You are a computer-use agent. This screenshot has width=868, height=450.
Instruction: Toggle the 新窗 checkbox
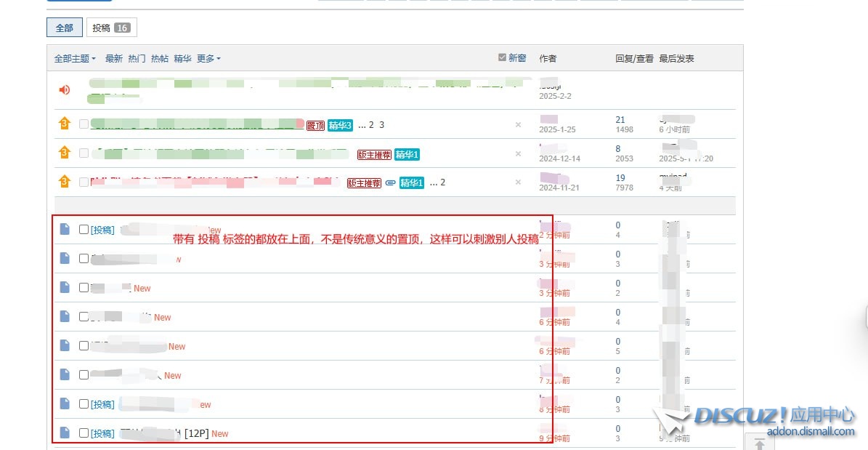pos(502,57)
